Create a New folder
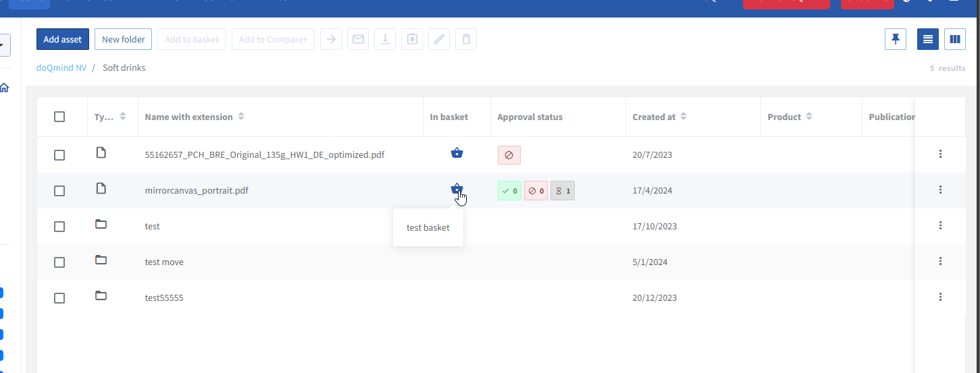 pos(124,39)
